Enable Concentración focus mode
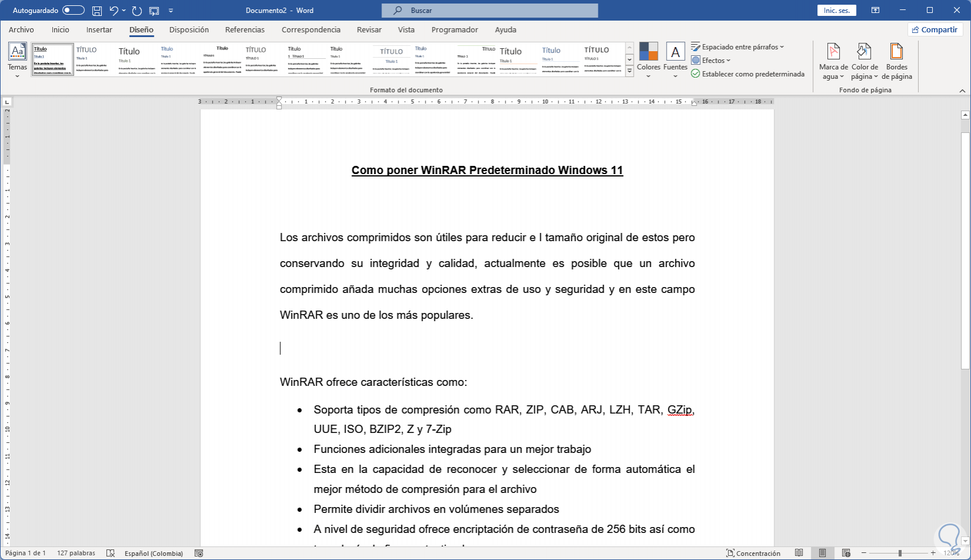971x560 pixels. 753,553
